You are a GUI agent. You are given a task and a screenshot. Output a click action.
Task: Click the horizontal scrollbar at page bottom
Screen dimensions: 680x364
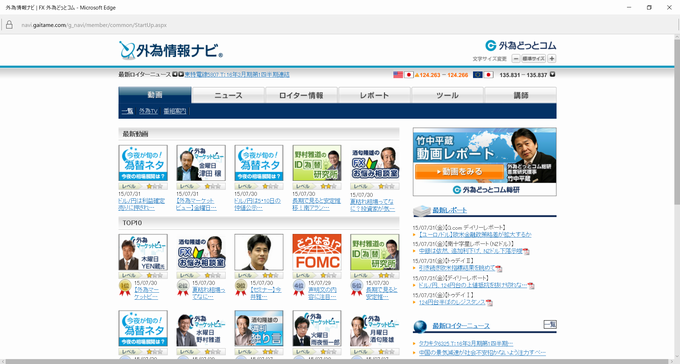[337, 361]
